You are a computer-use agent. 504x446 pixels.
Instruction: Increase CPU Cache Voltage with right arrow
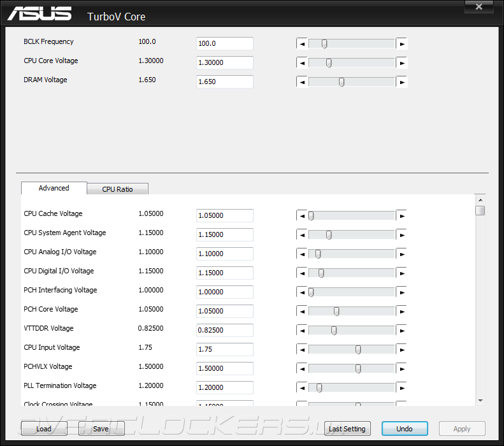tap(402, 216)
